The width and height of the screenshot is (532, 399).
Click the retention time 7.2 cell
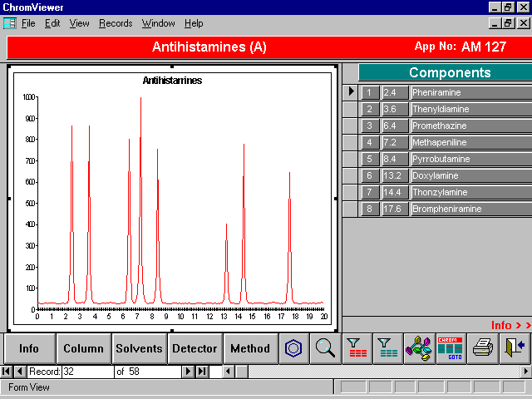click(396, 142)
